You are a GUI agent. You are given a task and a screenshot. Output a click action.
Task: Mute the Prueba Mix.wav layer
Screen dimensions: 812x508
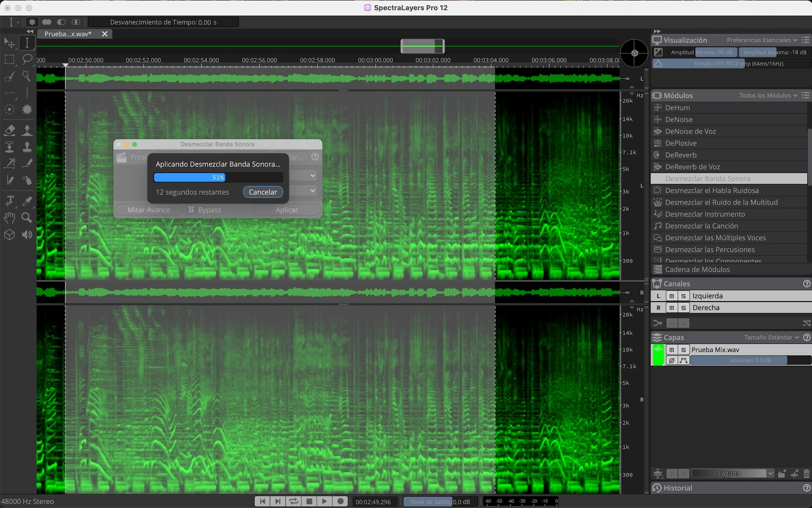click(x=672, y=350)
